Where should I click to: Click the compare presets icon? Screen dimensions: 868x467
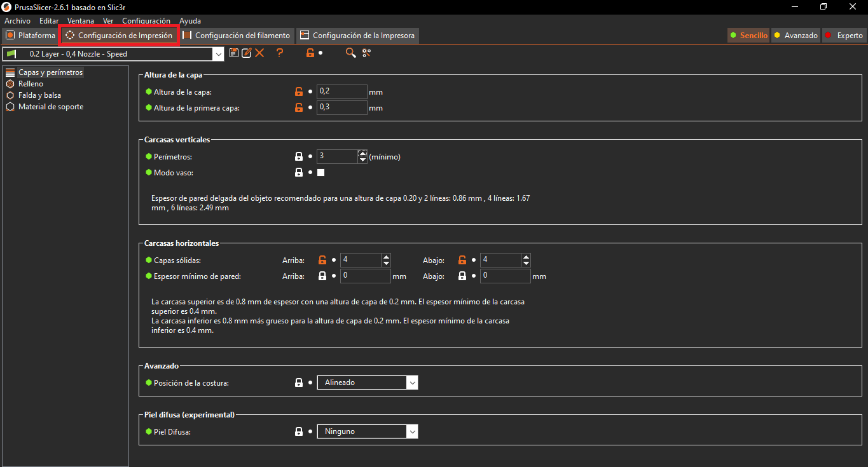click(x=366, y=53)
